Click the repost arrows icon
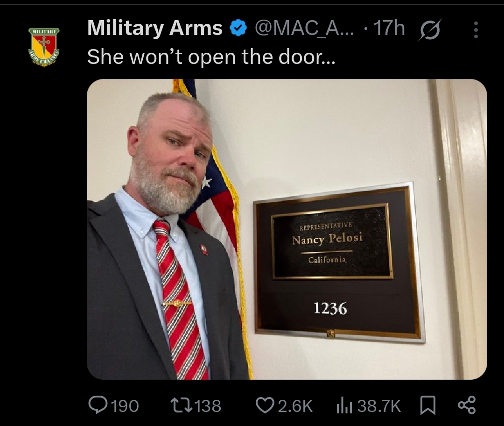Image resolution: width=504 pixels, height=426 pixels. [182, 405]
